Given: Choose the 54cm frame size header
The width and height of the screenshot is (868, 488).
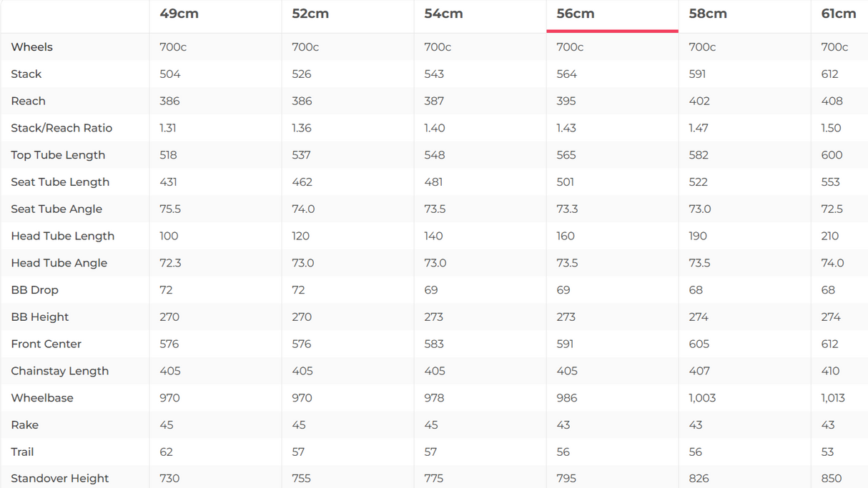Looking at the screenshot, I should (x=443, y=14).
